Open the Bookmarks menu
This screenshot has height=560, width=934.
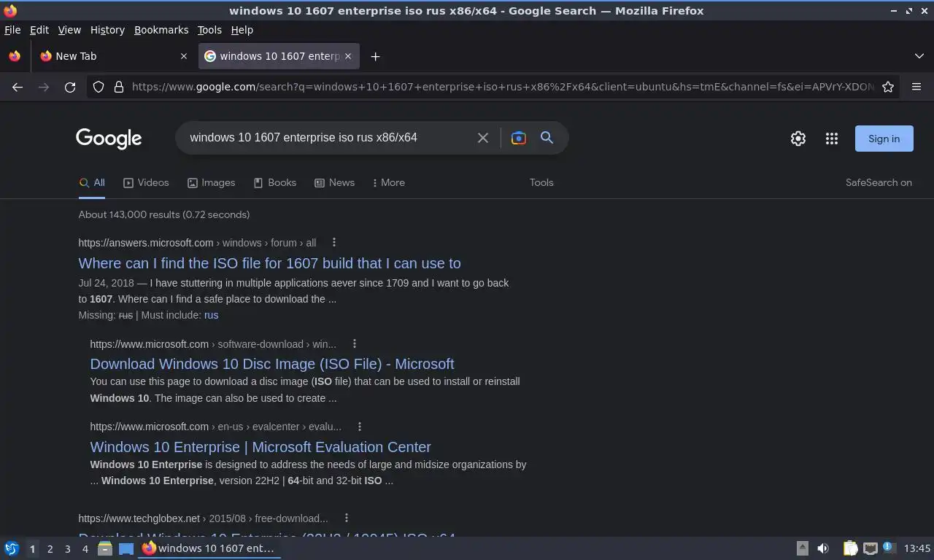pos(161,30)
